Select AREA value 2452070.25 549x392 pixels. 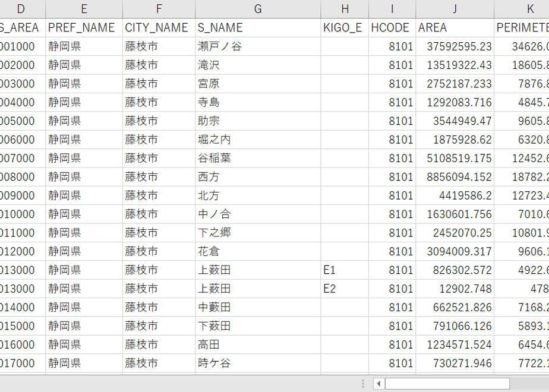[455, 233]
